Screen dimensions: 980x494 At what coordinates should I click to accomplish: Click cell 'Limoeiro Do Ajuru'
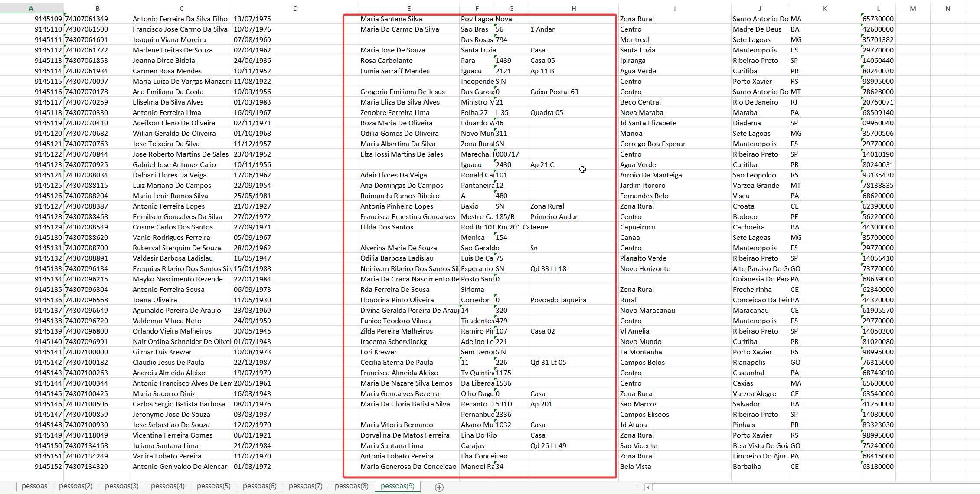click(760, 456)
